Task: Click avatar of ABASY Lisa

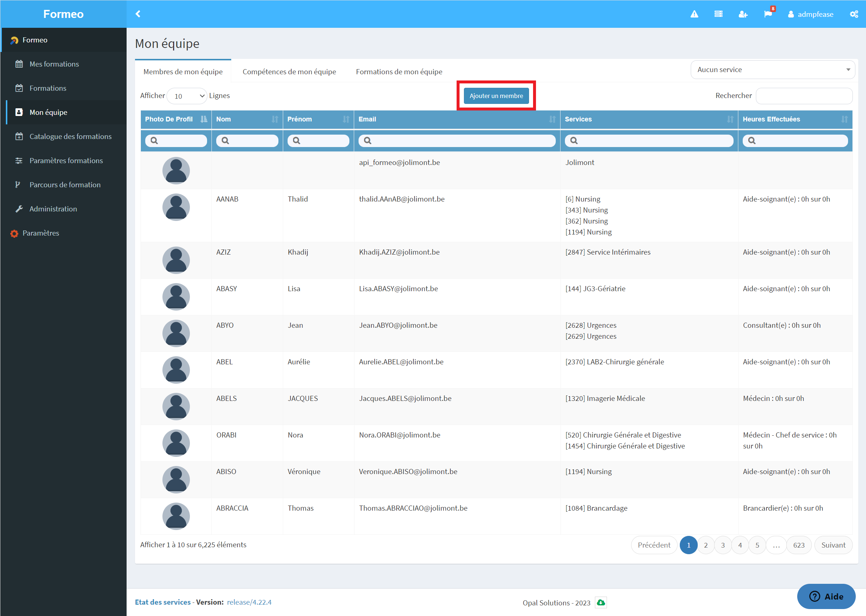Action: point(176,297)
